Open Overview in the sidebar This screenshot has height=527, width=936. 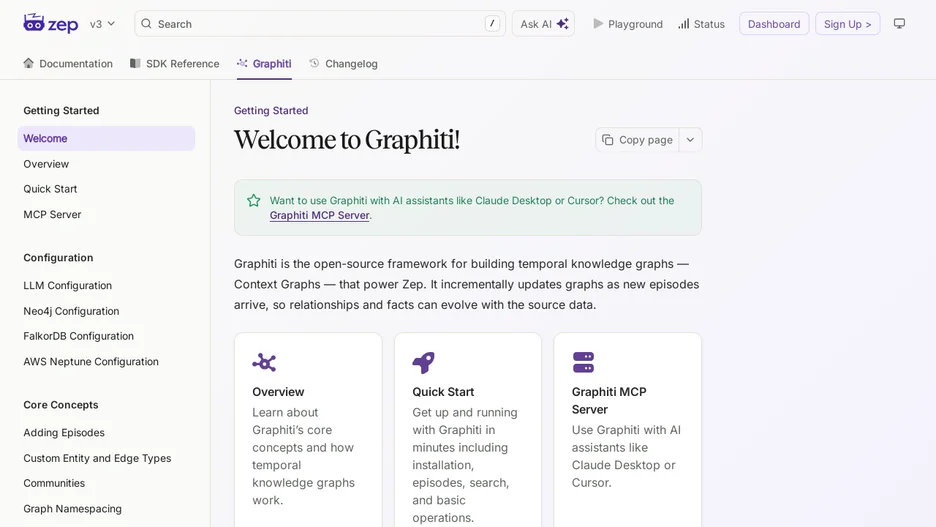pos(106,164)
